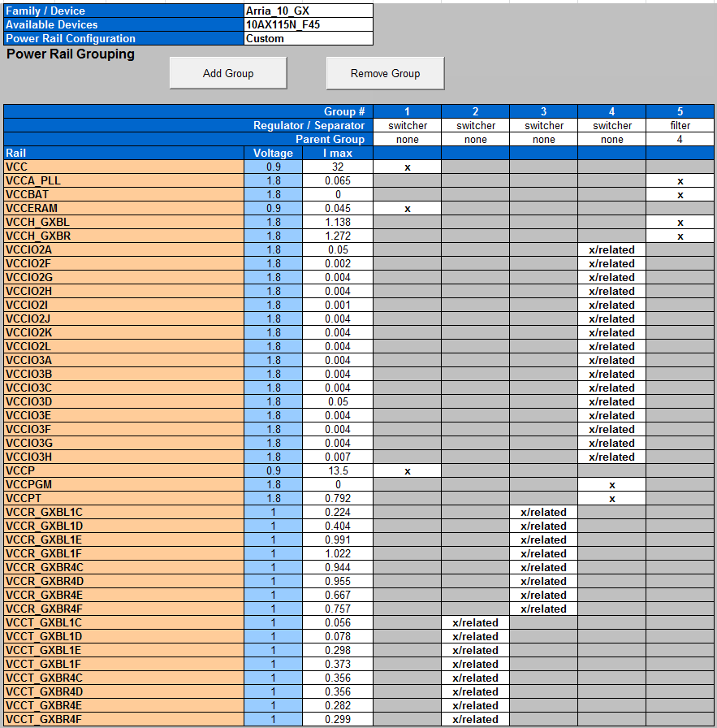Click the Remove Group button
Screen dimensions: 717x728
tap(385, 73)
